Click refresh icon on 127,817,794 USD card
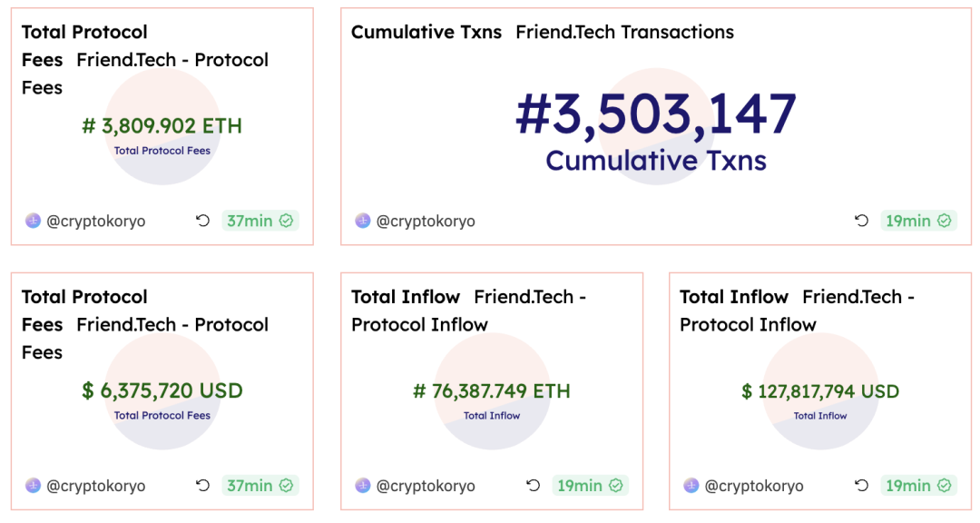 pos(862,486)
